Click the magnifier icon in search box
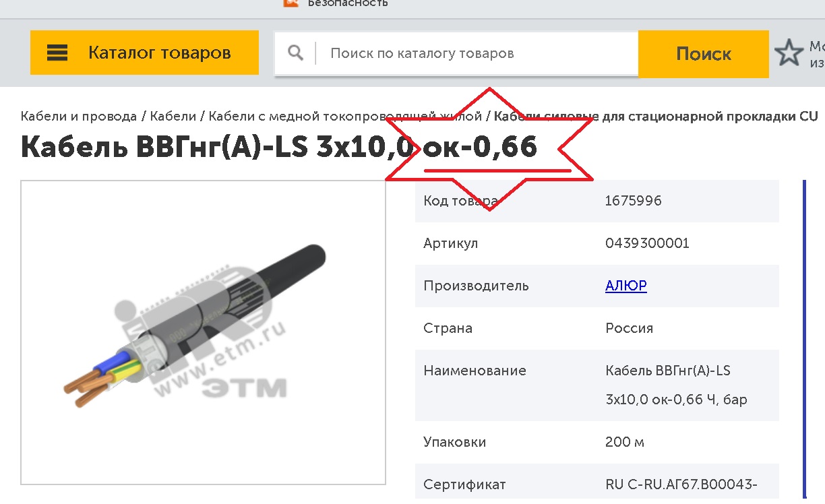825x504 pixels. 295,53
